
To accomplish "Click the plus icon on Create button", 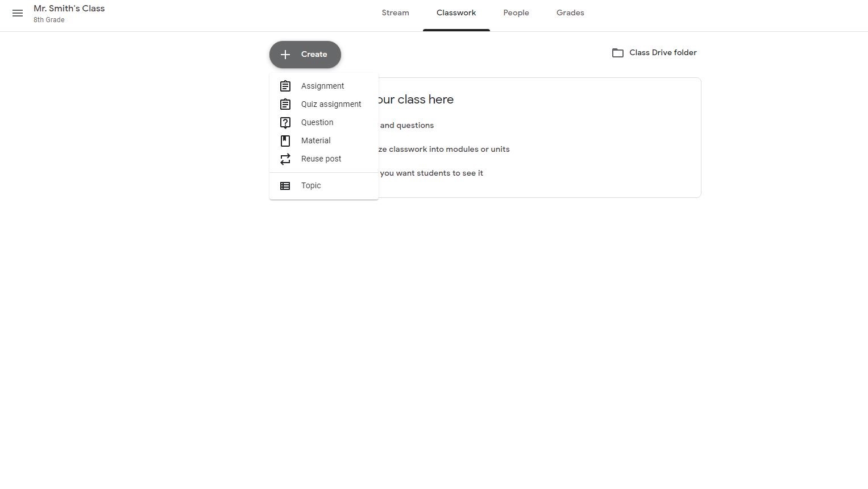I will [x=285, y=54].
